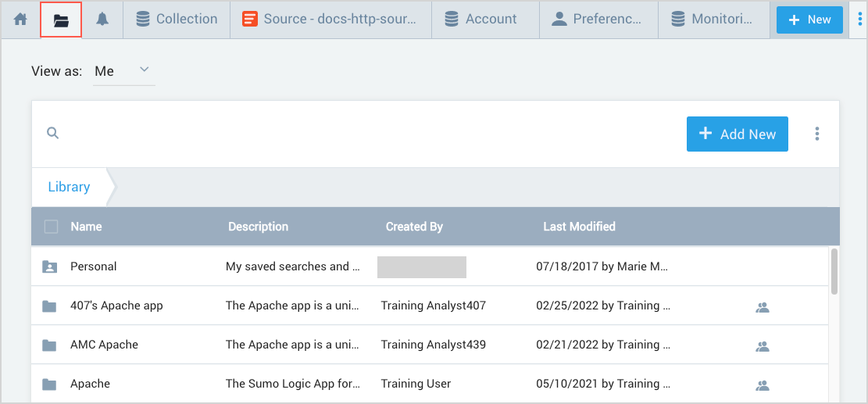Screen dimensions: 868x404
Task: Switch to the Collection tab
Action: (x=177, y=20)
